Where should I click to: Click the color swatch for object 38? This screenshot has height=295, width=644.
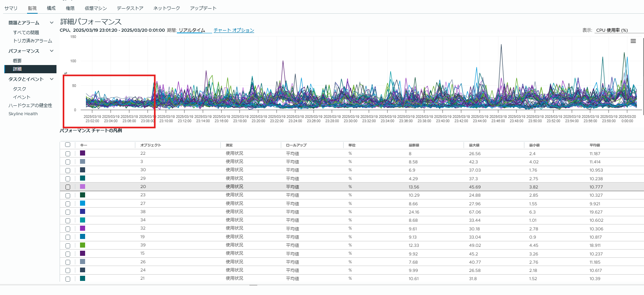82,212
